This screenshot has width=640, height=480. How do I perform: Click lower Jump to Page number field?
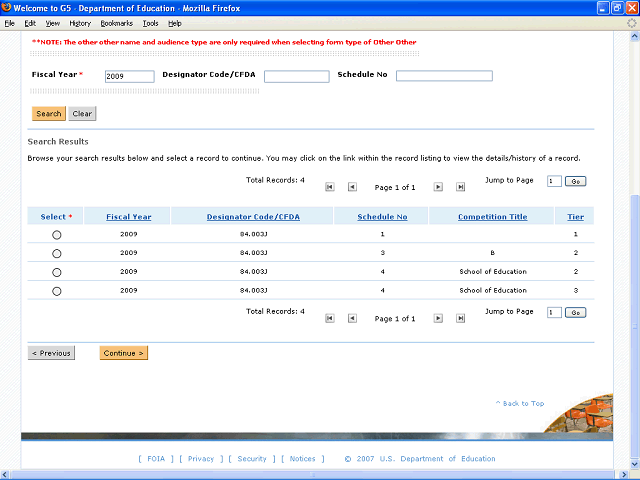pyautogui.click(x=554, y=313)
